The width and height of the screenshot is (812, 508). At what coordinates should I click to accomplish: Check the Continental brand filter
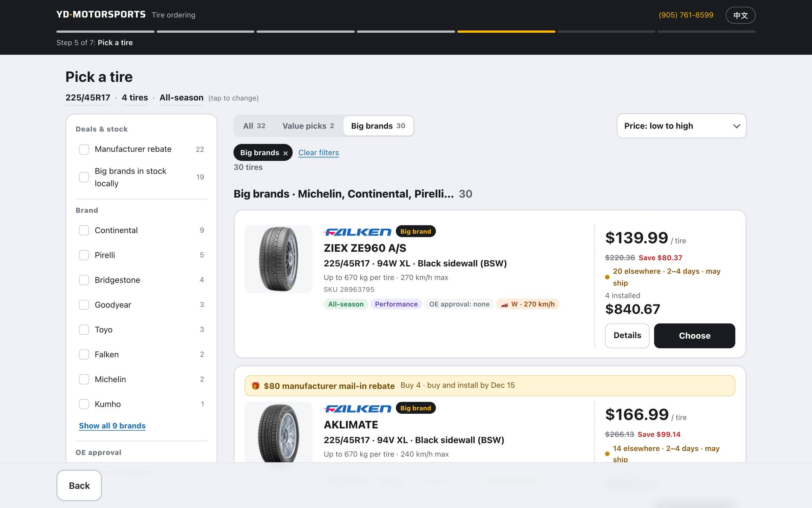(84, 231)
